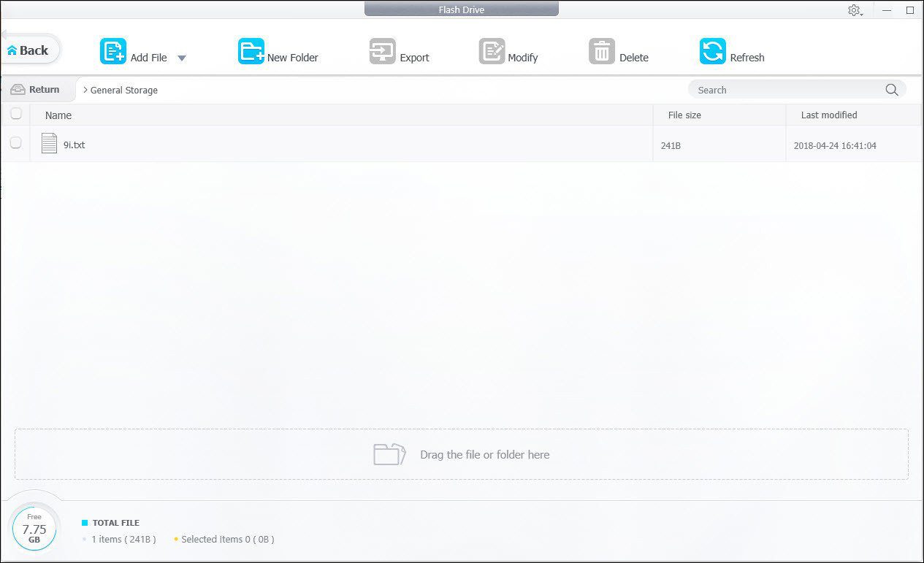924x563 pixels.
Task: Tick the select-all checkbox in header
Action: 16,114
